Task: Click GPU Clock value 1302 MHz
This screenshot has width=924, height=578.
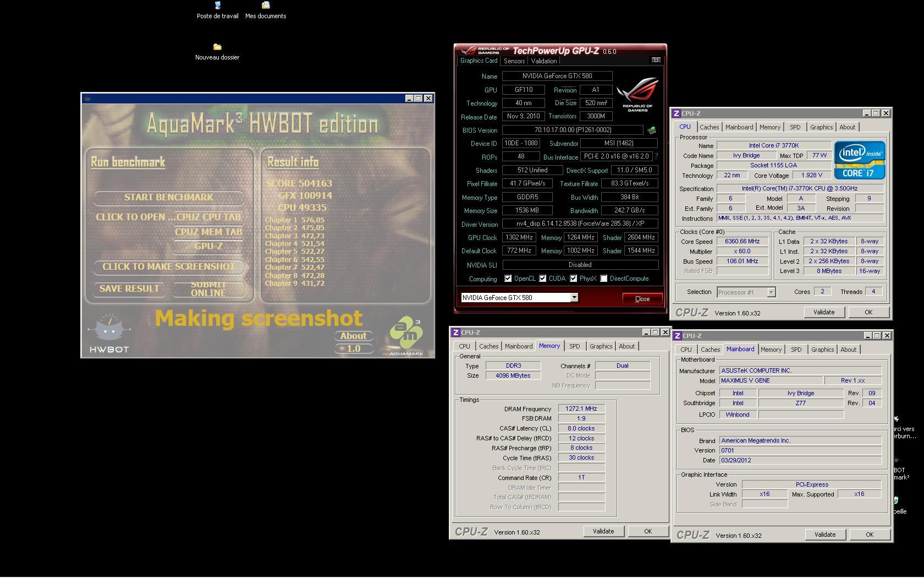Action: 518,237
